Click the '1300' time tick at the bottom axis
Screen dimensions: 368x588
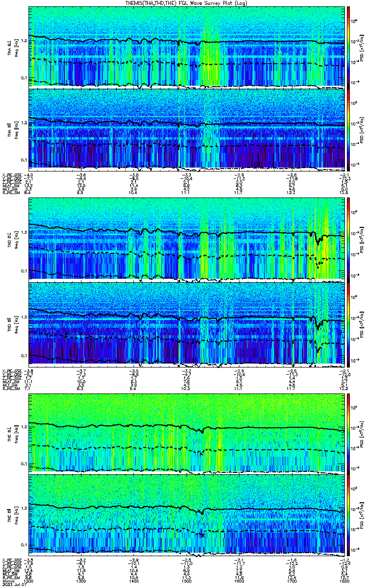pos(81,580)
